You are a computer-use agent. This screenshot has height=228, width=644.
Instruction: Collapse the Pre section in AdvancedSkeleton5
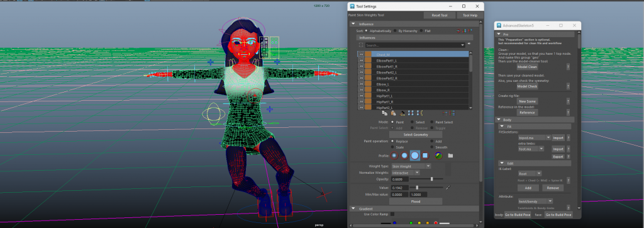[x=498, y=35]
